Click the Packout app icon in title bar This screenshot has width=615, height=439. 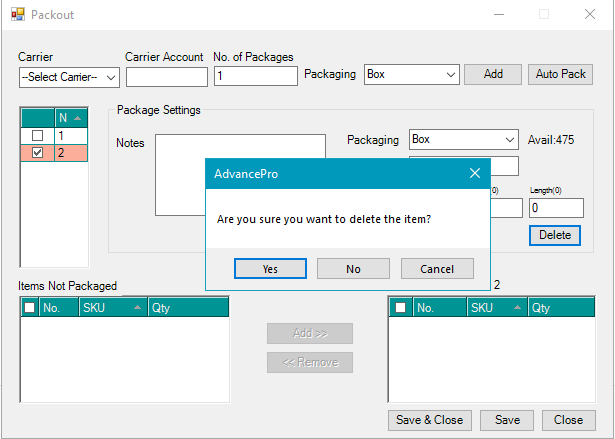coord(17,15)
